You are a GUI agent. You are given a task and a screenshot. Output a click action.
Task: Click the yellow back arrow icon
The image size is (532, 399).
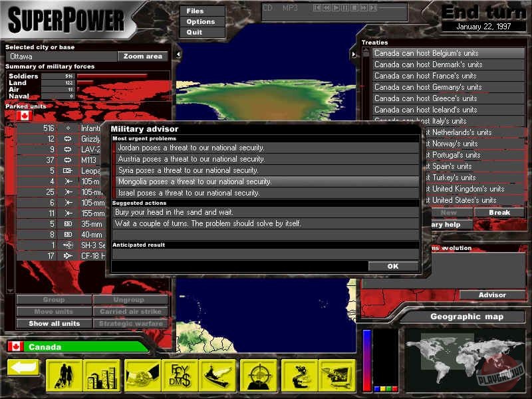pos(23,368)
